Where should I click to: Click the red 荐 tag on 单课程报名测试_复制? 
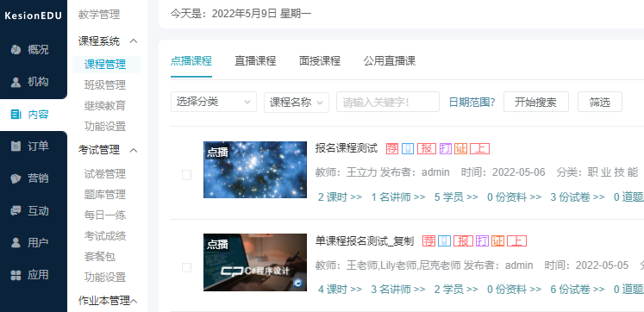click(x=428, y=241)
